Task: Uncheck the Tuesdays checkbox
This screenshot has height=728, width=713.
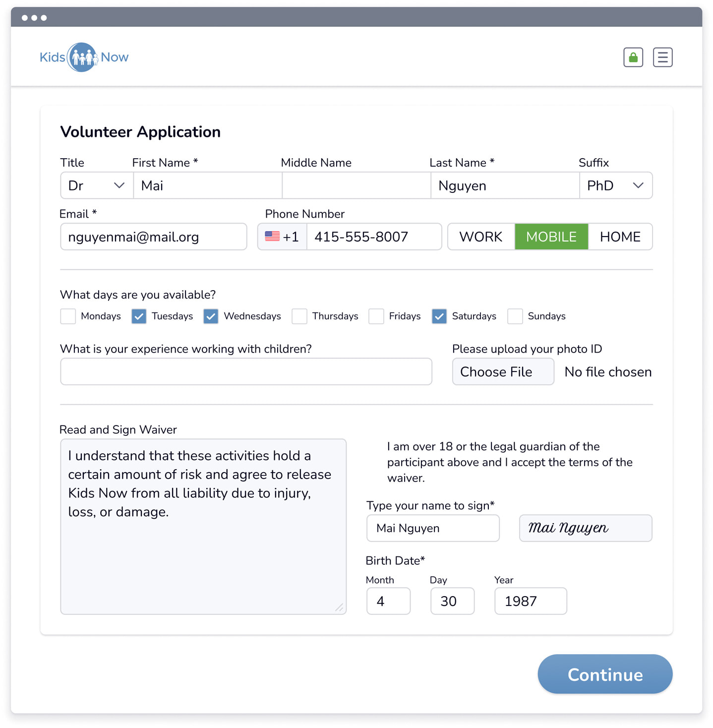Action: [x=139, y=316]
